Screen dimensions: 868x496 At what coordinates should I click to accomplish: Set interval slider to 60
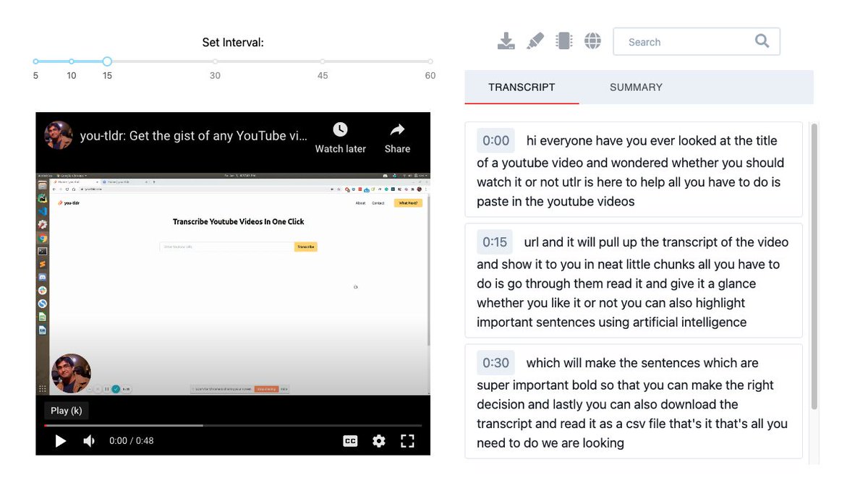click(x=430, y=61)
